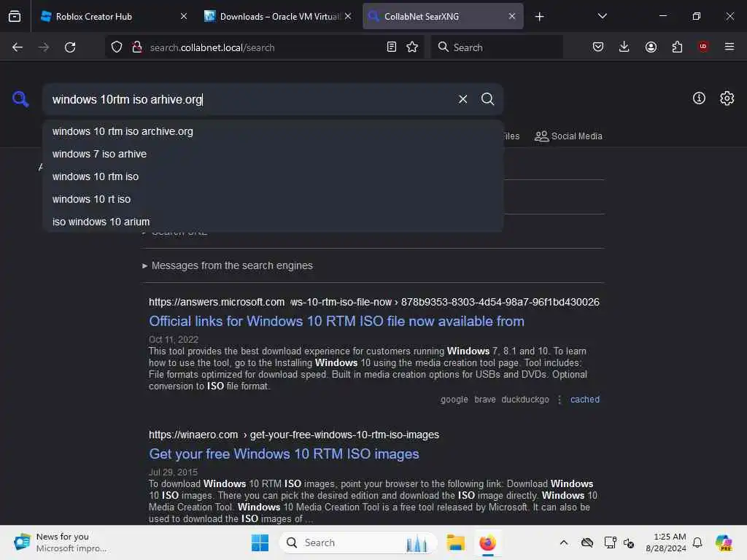Image resolution: width=747 pixels, height=560 pixels.
Task: Open Pocket save icon
Action: point(598,47)
